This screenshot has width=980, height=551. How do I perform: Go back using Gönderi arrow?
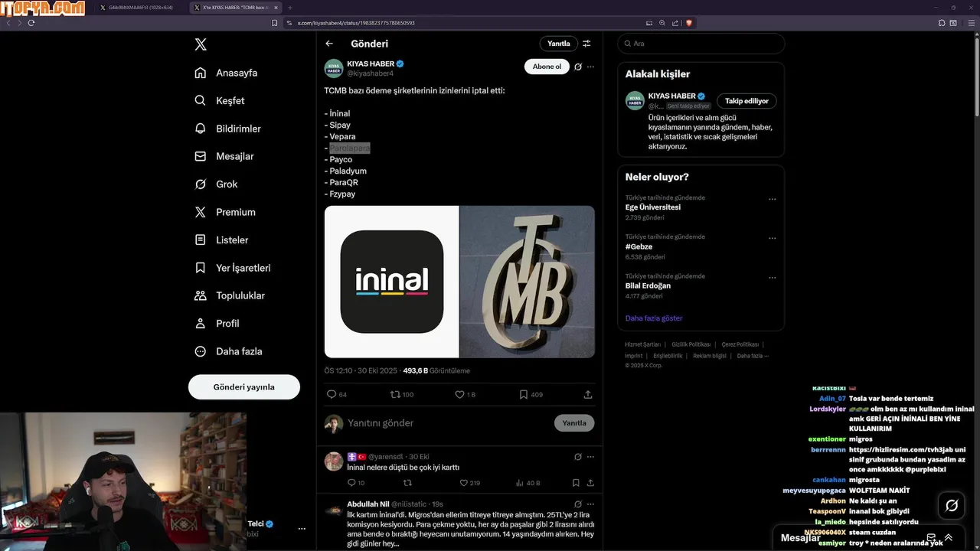tap(329, 44)
